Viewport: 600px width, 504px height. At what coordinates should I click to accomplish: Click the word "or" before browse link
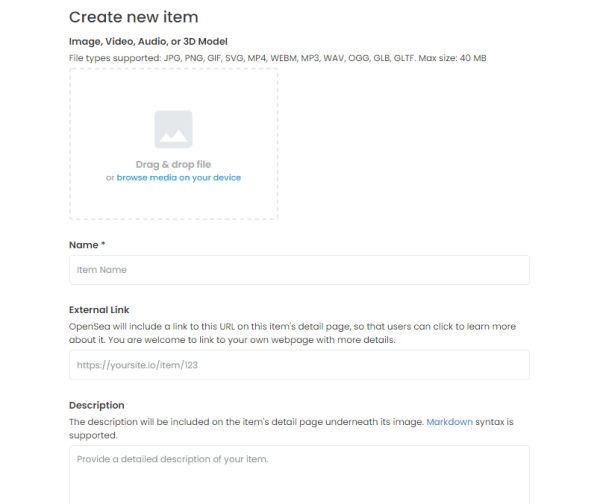pos(110,178)
